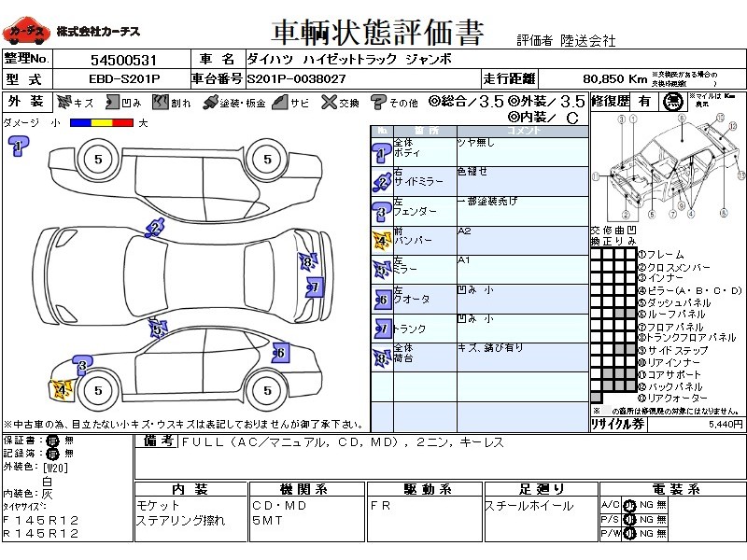
Task: Click the number 3 icon in the 左フェンダー row
Action: click(x=382, y=213)
